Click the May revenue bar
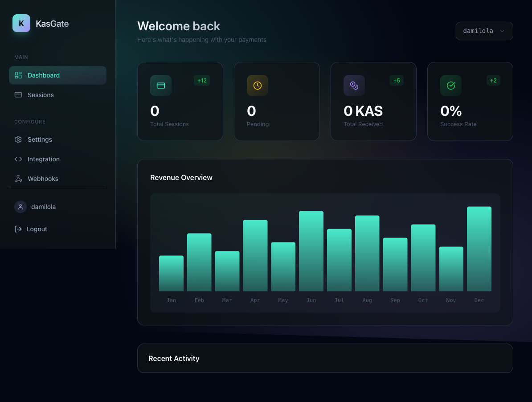The width and height of the screenshot is (532, 402). coord(283,267)
